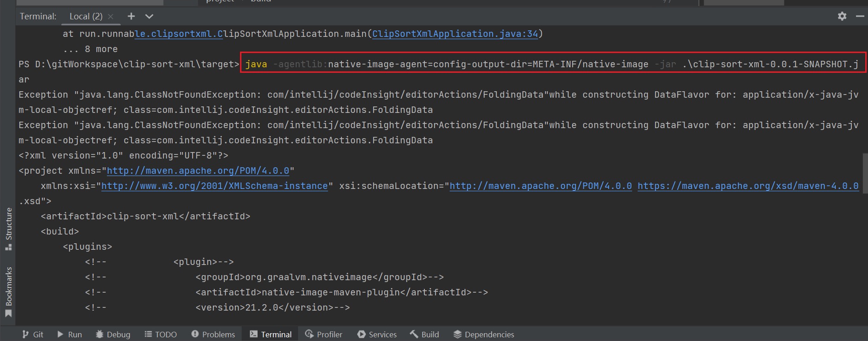Select the Local (2) terminal tab
This screenshot has width=868, height=341.
[x=86, y=16]
